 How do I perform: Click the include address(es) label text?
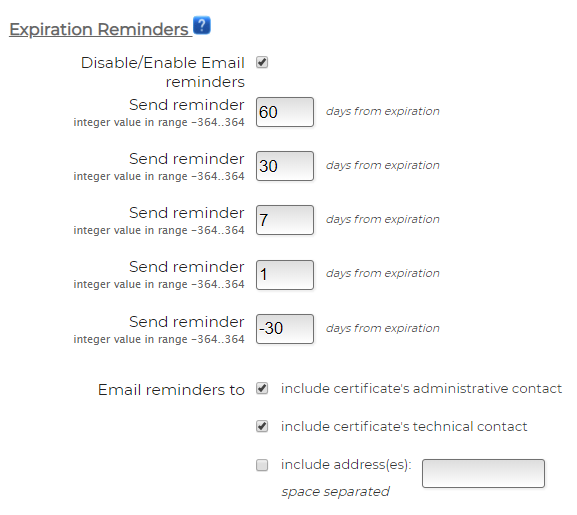click(x=346, y=465)
